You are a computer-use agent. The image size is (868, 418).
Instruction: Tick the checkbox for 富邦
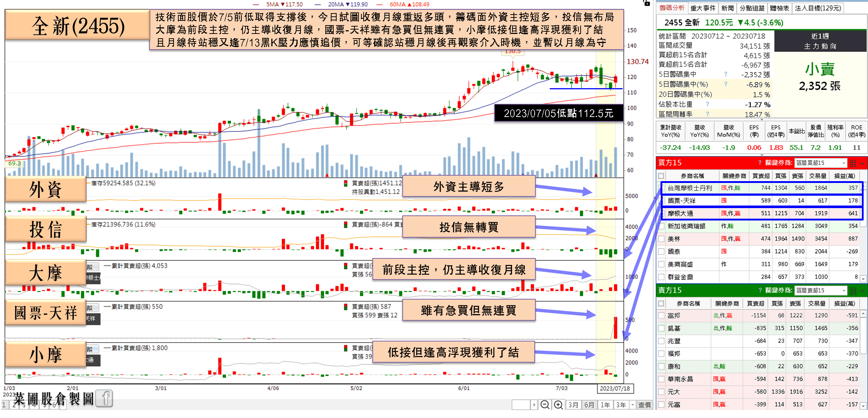(661, 316)
